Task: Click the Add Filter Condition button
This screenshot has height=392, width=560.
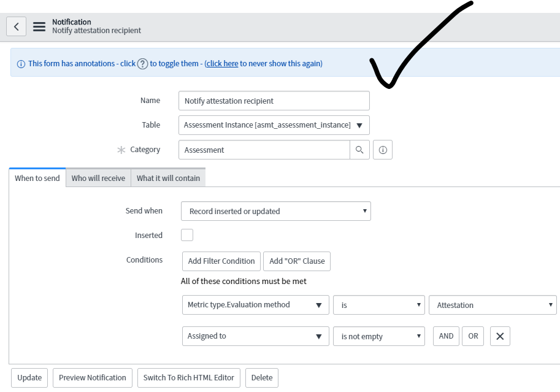Action: (x=221, y=261)
